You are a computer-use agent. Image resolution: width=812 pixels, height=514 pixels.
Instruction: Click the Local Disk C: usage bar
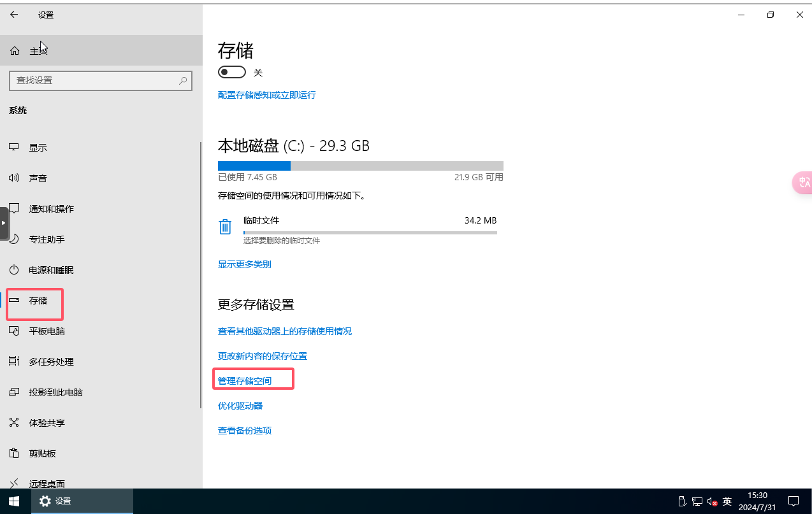coord(360,166)
